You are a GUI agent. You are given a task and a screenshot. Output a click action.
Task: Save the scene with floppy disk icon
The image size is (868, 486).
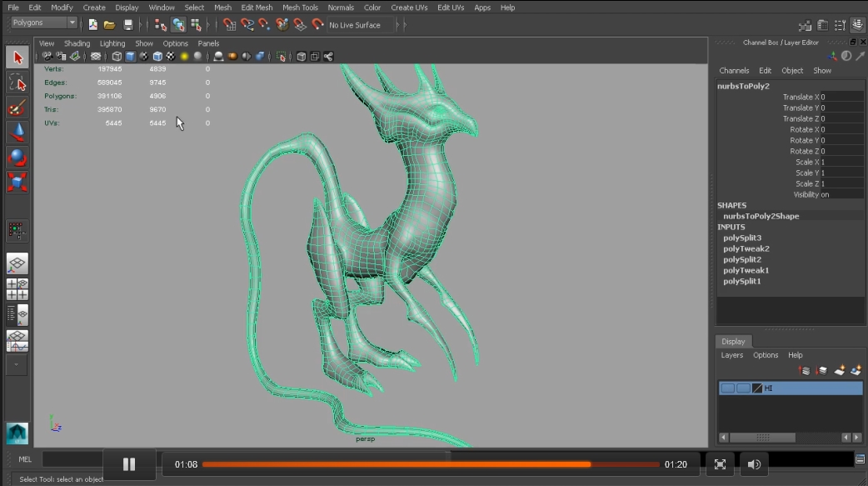[x=128, y=24]
